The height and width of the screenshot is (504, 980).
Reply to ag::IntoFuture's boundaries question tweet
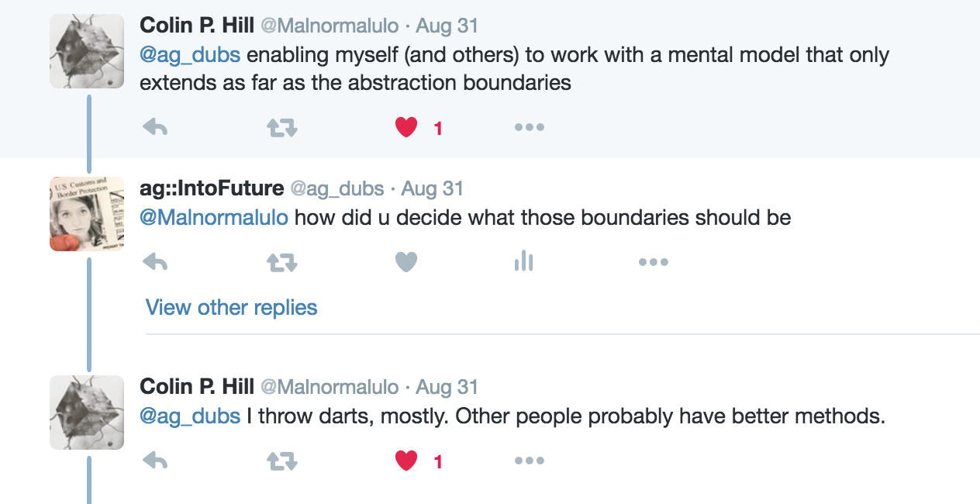click(155, 263)
